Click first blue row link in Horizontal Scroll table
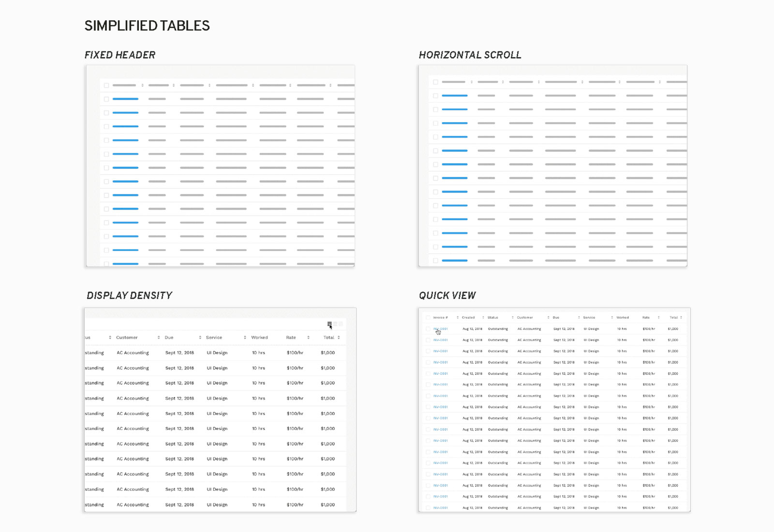774x532 pixels. point(454,96)
